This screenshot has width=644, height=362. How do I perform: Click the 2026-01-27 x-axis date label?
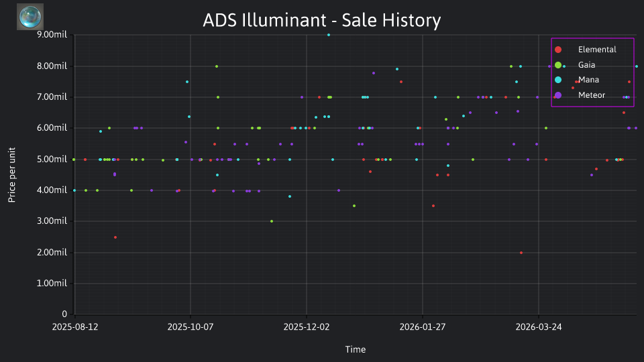(x=422, y=327)
